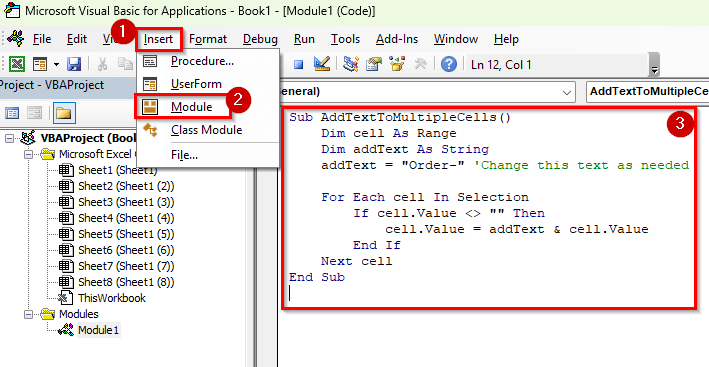Select Sheet4 (Sheet1 (4)) tree item
The height and width of the screenshot is (367, 709).
(126, 218)
